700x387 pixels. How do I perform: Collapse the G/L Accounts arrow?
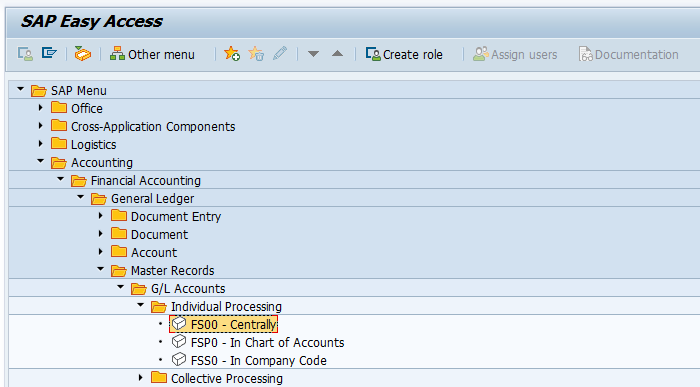[121, 287]
